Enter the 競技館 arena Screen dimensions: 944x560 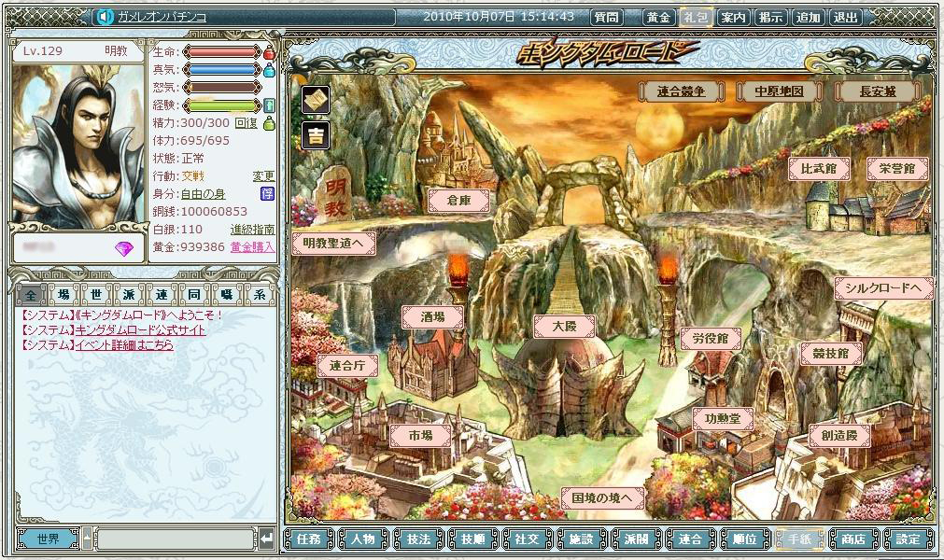831,354
